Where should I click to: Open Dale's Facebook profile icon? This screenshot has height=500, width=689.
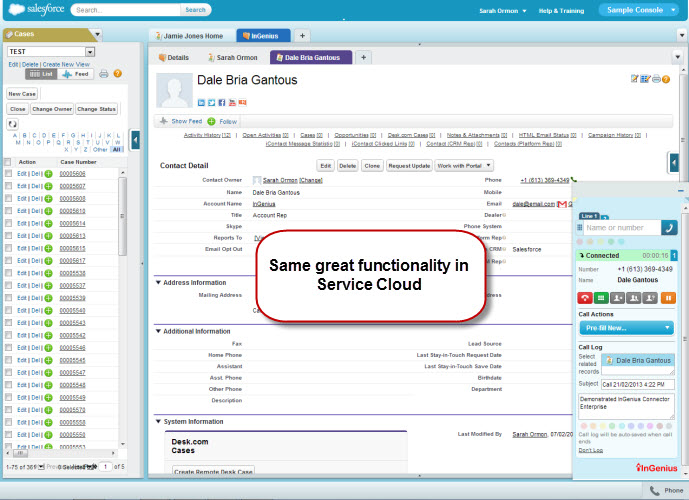[222, 102]
